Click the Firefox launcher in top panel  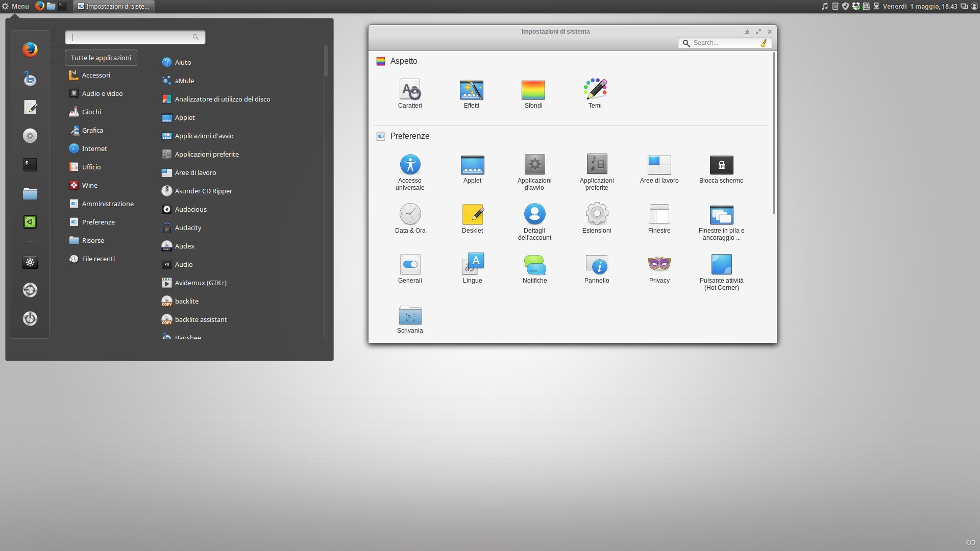(x=40, y=6)
